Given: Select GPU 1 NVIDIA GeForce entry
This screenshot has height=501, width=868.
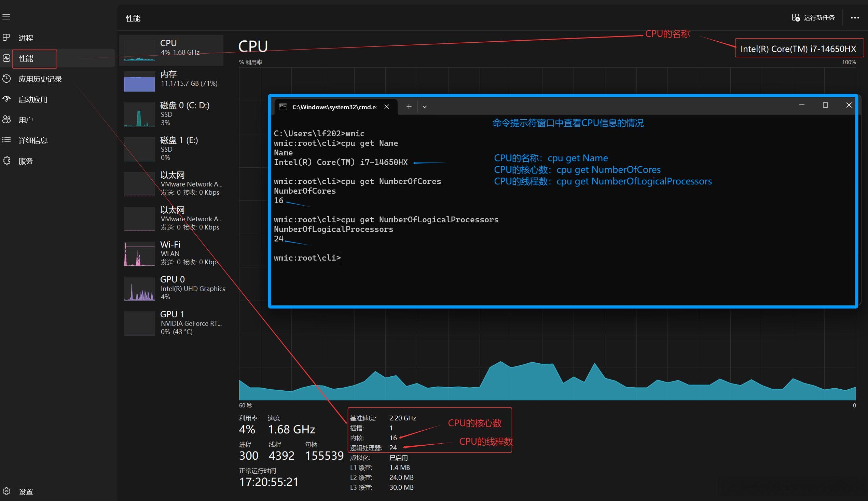Looking at the screenshot, I should point(171,323).
